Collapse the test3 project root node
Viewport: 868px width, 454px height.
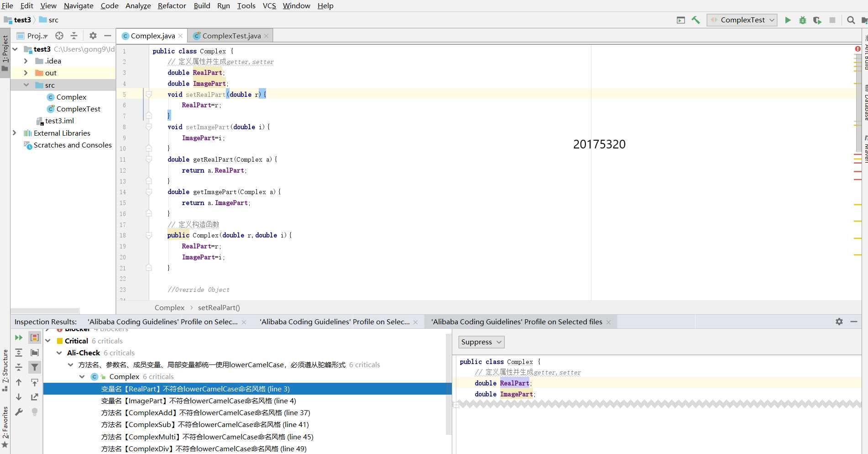[x=15, y=49]
